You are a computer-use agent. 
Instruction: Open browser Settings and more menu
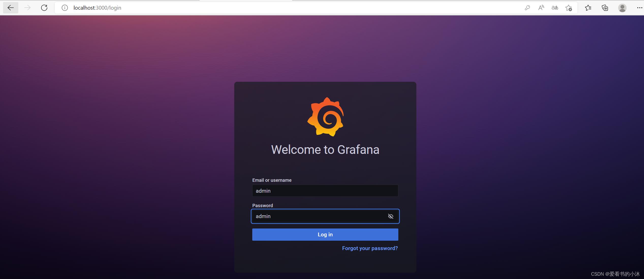click(639, 8)
